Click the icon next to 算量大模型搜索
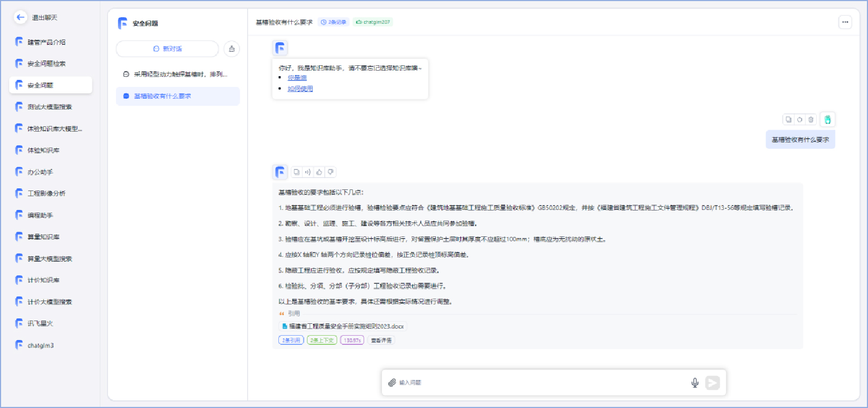The width and height of the screenshot is (868, 408). (x=19, y=259)
